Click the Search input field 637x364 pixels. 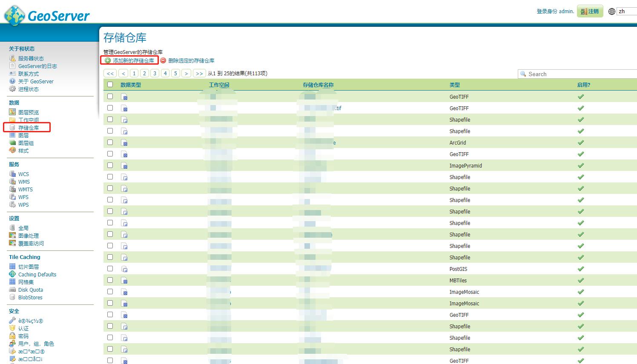click(x=577, y=74)
